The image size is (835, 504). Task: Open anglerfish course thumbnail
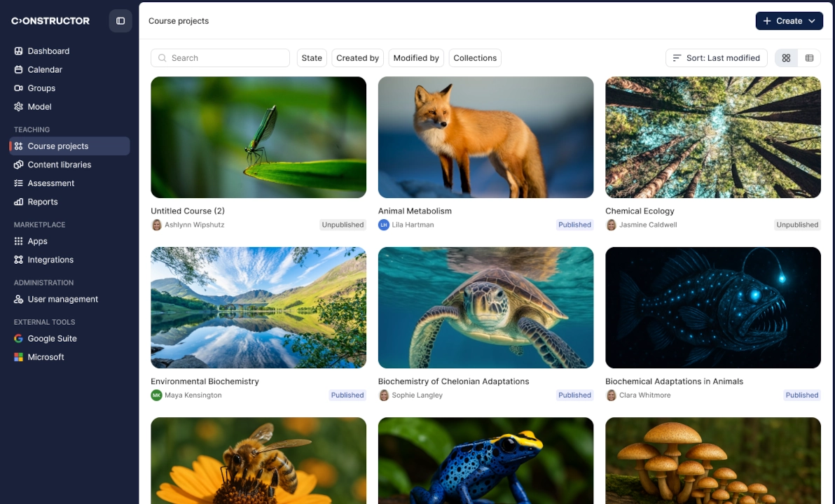tap(713, 307)
